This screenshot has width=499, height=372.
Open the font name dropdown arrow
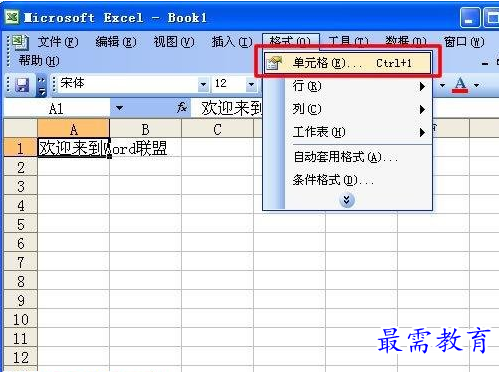click(203, 85)
